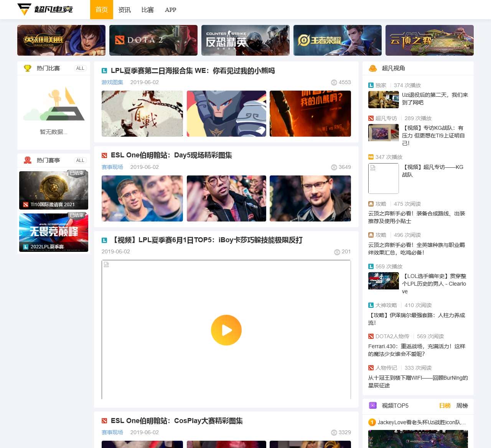491x448 pixels.
Task: Read 【攻略】伊泽瑞尔最强套路 article
Action: point(417,319)
